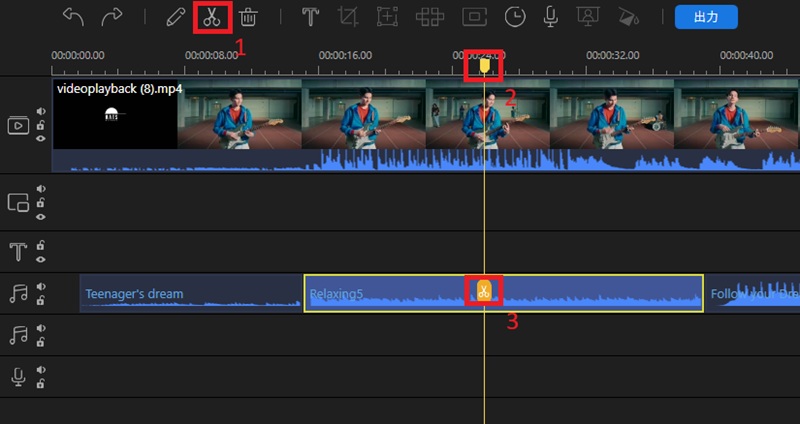This screenshot has height=424, width=800.
Task: Select the second music track icon
Action: pos(18,335)
